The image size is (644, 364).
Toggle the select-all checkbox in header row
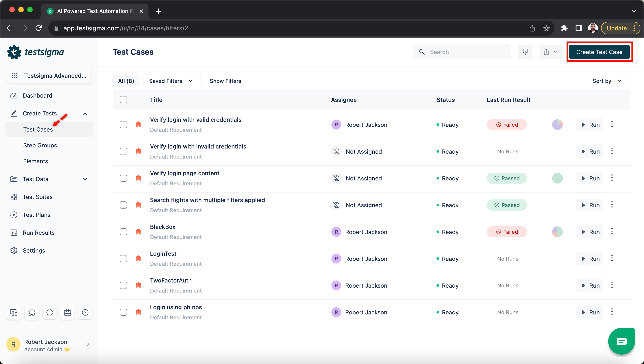tap(123, 99)
